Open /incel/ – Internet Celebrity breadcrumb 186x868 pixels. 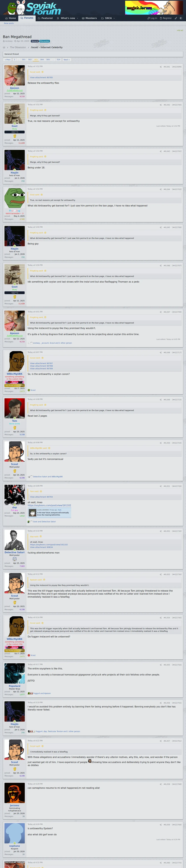(x=47, y=47)
